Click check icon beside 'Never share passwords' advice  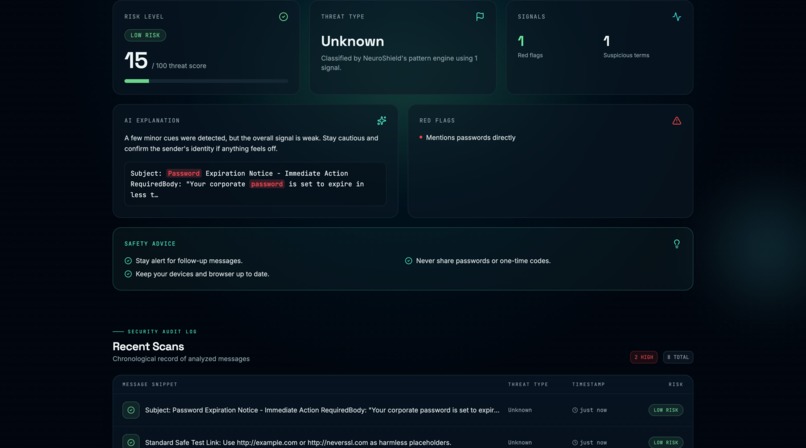click(x=408, y=261)
